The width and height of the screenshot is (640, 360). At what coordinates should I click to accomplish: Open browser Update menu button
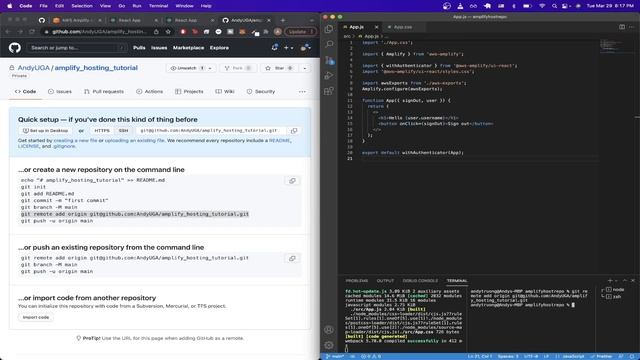(300, 31)
